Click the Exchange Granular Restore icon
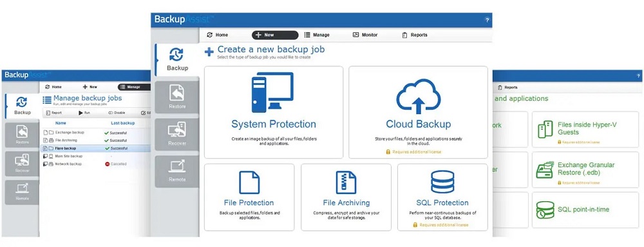 click(x=545, y=170)
